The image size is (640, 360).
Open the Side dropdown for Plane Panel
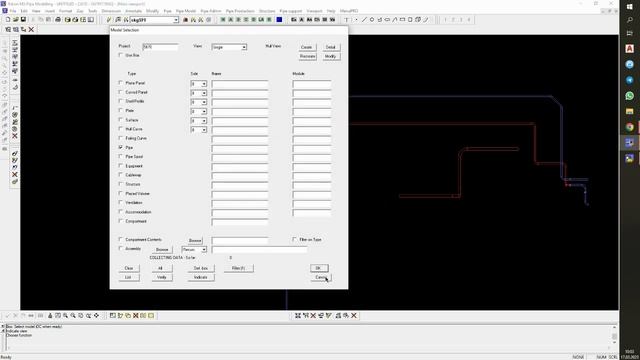(204, 84)
